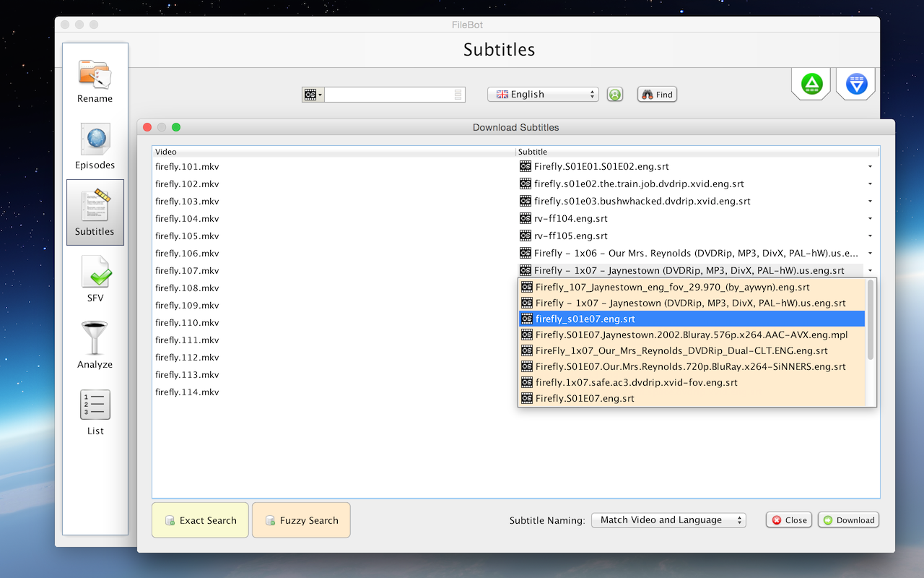This screenshot has height=578, width=924.
Task: Select video row firefly.106.mkv
Action: (x=187, y=254)
